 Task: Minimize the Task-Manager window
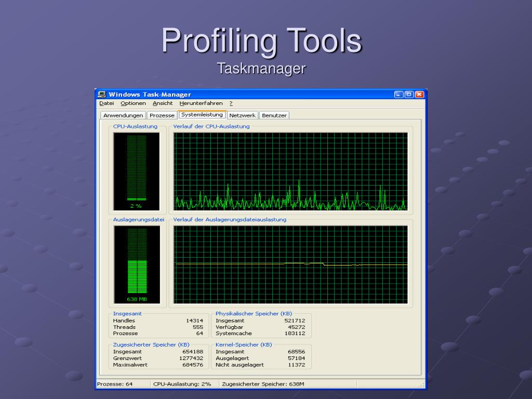398,95
